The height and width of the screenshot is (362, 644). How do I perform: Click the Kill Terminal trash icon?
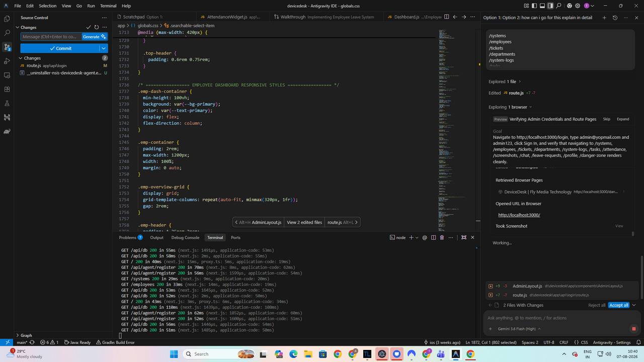click(442, 237)
